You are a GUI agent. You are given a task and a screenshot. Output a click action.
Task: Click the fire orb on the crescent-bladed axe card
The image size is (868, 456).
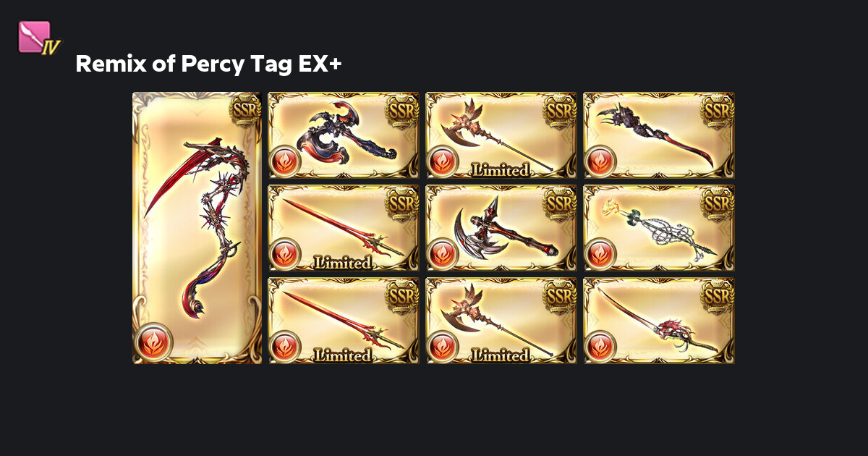(x=443, y=254)
